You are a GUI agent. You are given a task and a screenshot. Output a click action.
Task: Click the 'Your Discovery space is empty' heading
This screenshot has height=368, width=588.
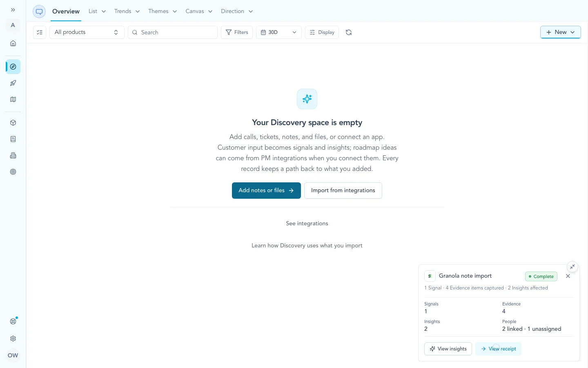(307, 123)
